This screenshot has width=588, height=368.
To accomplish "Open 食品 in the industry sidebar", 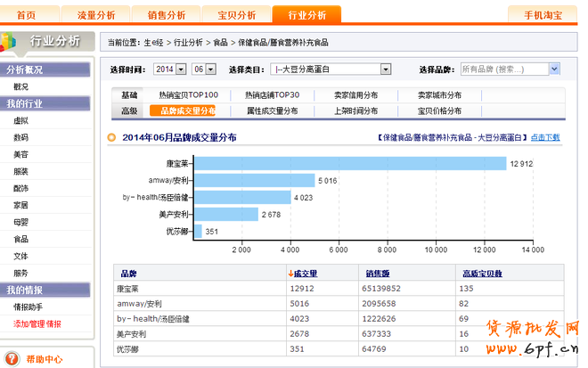I will pyautogui.click(x=20, y=239).
